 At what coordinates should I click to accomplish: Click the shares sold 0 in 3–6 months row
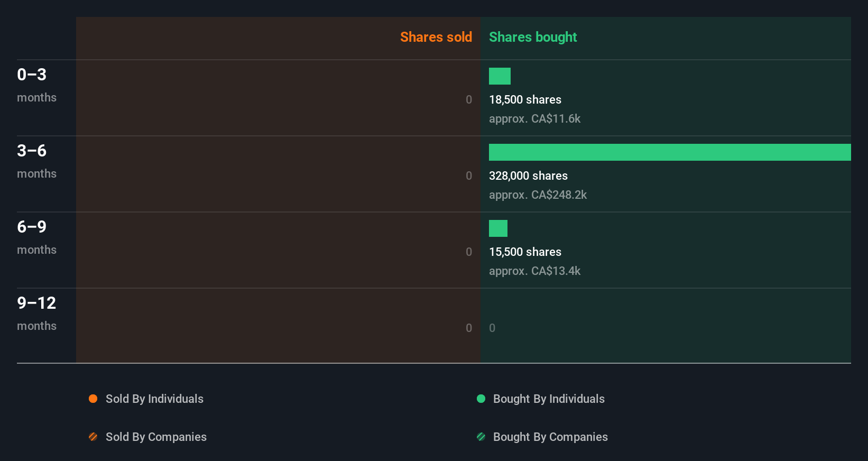469,176
